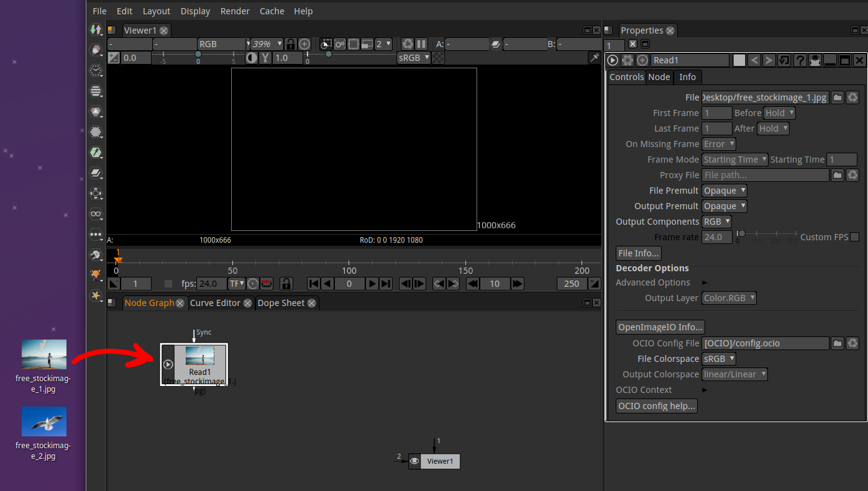Open the Render menu

point(235,11)
